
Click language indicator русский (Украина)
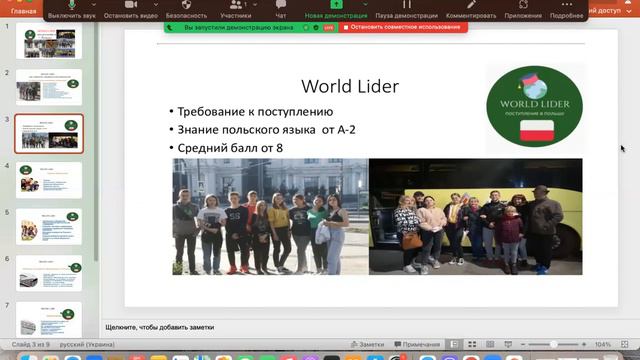tap(87, 344)
